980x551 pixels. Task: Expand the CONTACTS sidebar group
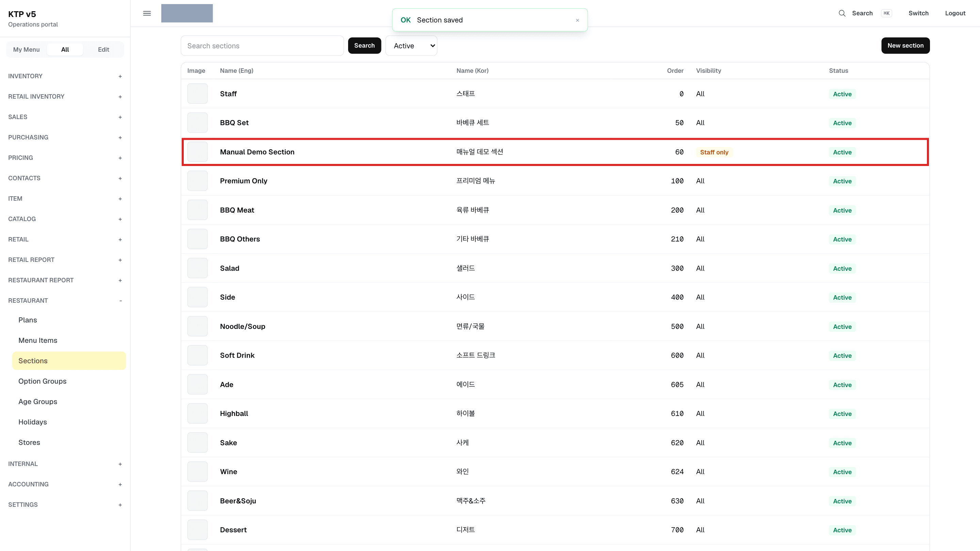65,178
